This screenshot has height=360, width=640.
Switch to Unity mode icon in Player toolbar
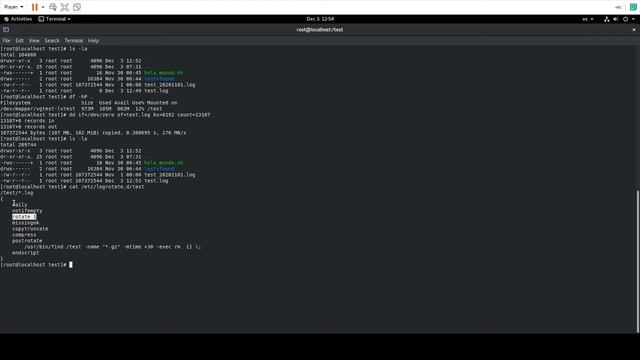[x=77, y=7]
